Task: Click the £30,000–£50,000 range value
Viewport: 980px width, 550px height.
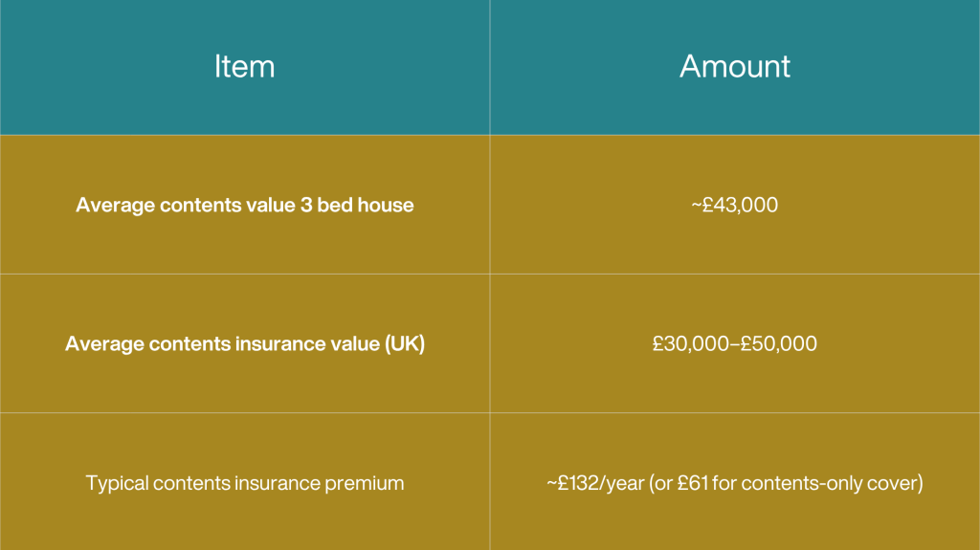Action: coord(734,343)
